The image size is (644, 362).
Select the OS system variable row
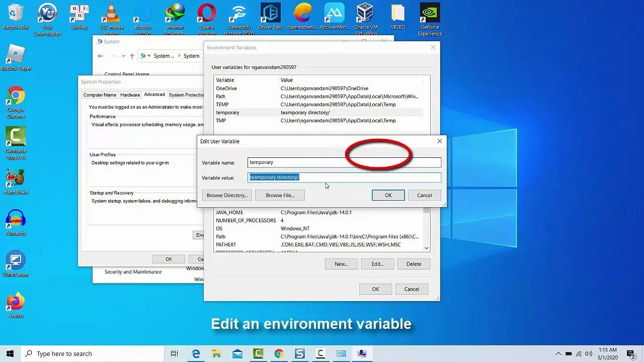point(319,228)
